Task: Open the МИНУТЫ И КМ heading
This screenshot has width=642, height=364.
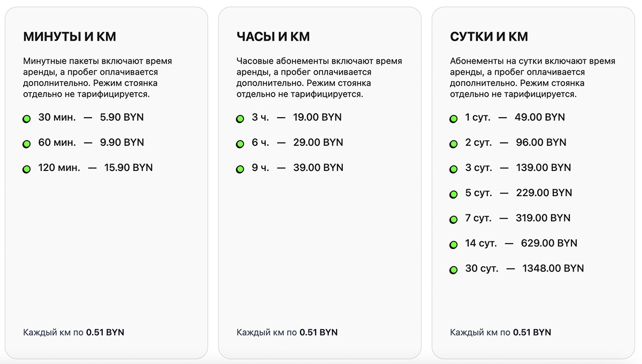Action: point(70,36)
